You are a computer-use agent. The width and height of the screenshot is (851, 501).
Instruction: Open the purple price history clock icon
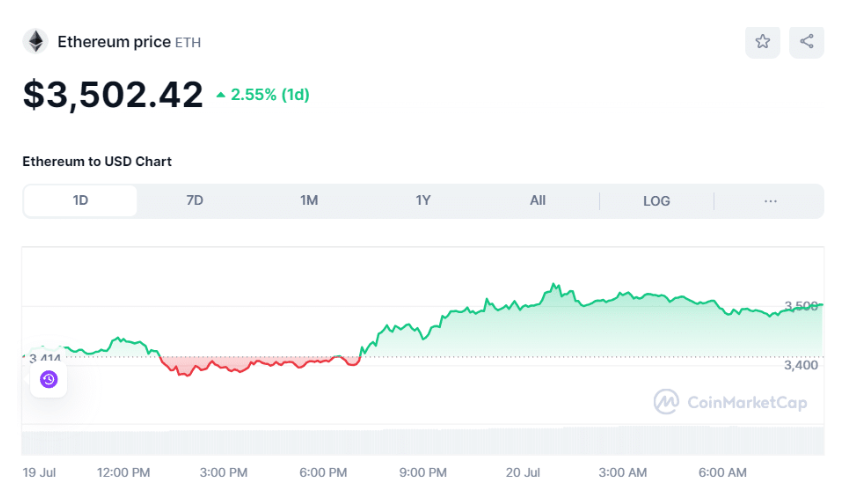[48, 379]
